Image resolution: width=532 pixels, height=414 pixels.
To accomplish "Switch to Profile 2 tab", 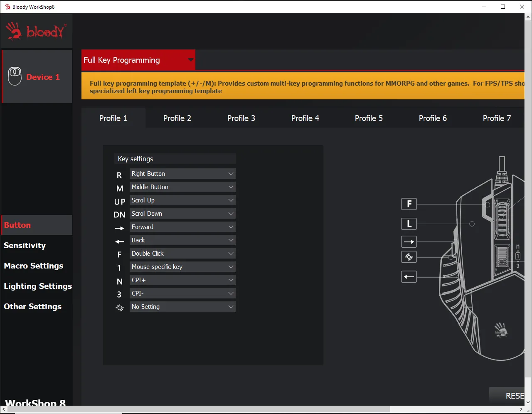I will coord(177,118).
